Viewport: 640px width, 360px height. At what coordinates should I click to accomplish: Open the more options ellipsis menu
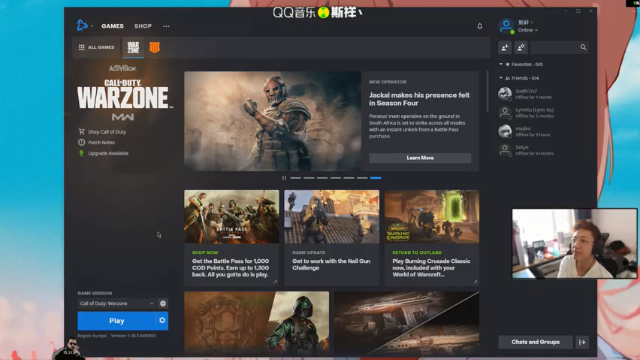click(x=166, y=26)
